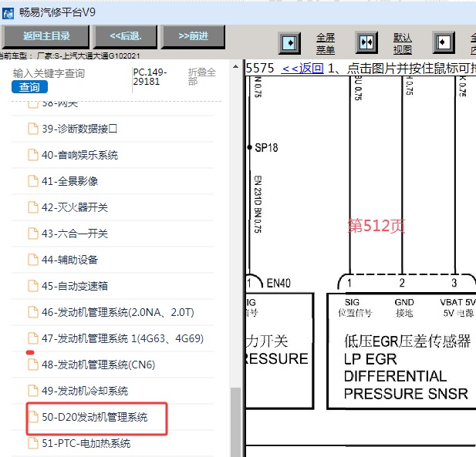Click the PC.149-29181 code text
The height and width of the screenshot is (457, 476).
pyautogui.click(x=150, y=77)
